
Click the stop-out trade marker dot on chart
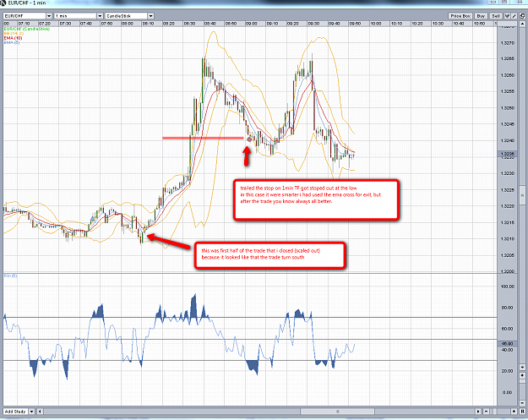tap(249, 139)
